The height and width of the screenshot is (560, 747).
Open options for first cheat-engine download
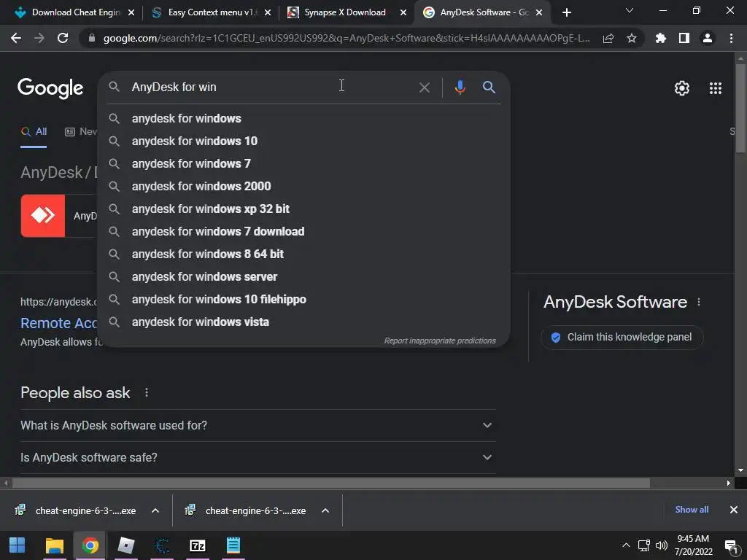(x=155, y=510)
